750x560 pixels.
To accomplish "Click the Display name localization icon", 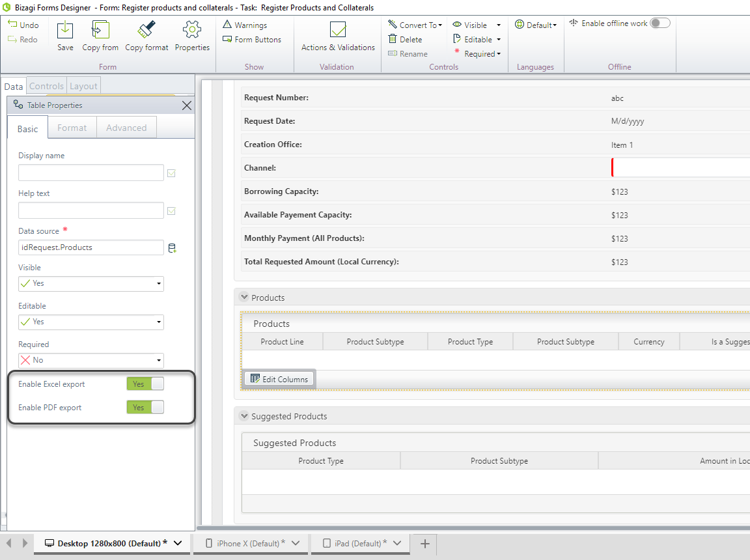I will [171, 173].
